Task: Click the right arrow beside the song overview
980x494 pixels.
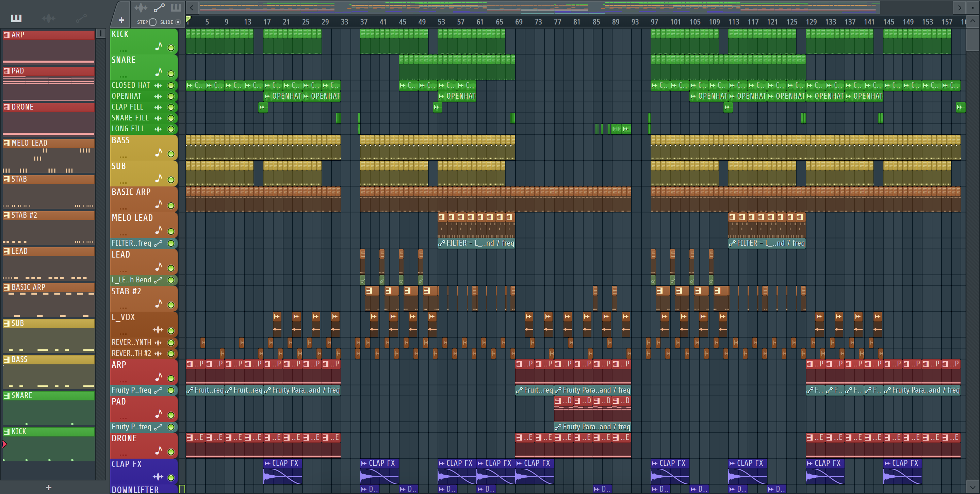Action: (959, 7)
